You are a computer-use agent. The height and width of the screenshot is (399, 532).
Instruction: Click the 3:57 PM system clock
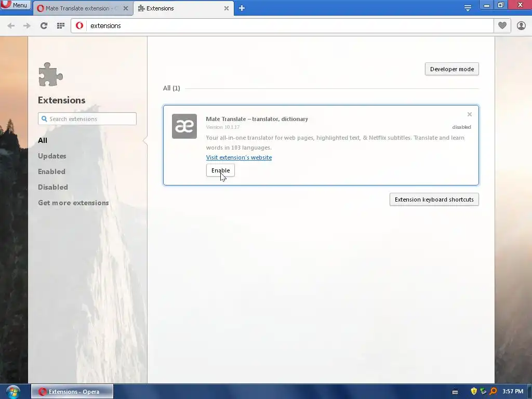(x=513, y=391)
